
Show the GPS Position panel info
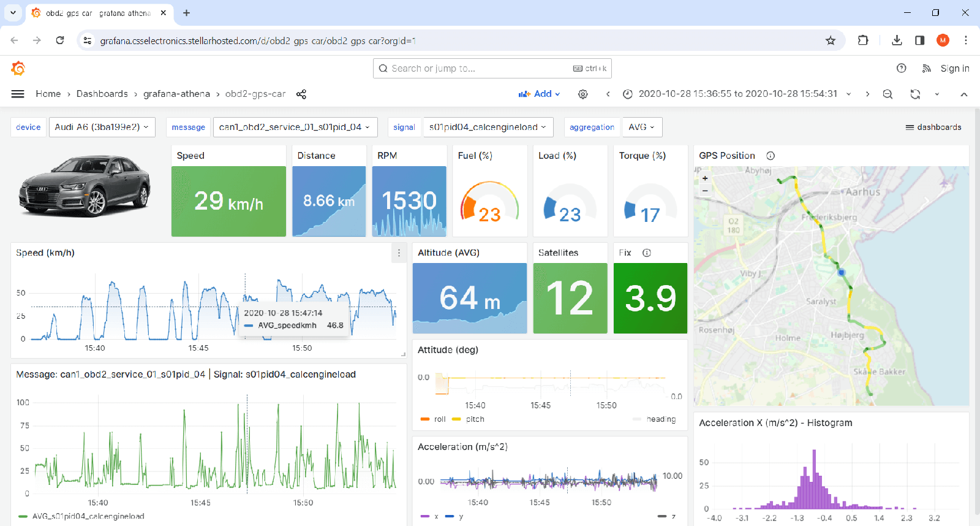pos(771,156)
